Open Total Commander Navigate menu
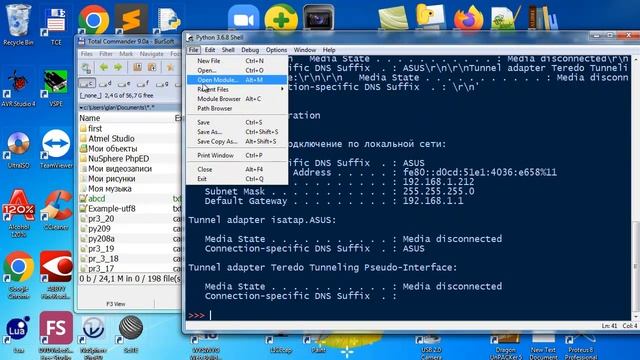This screenshot has width=640, height=360. pos(151,54)
